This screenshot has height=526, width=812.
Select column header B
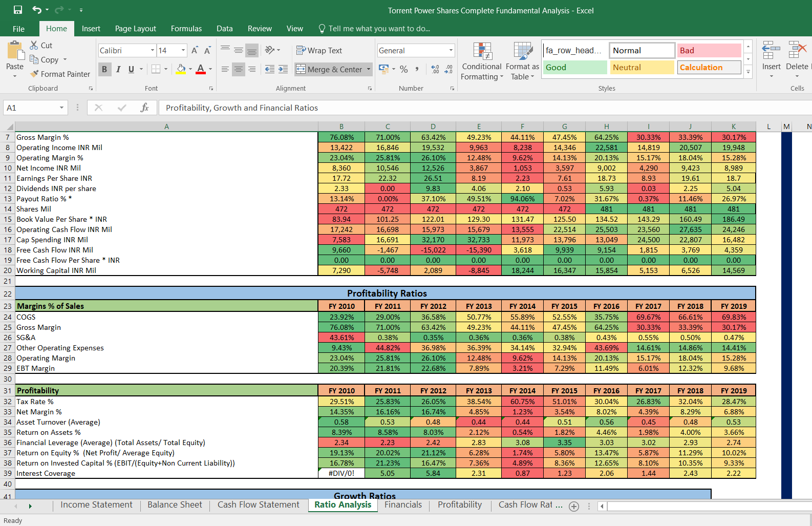click(341, 127)
